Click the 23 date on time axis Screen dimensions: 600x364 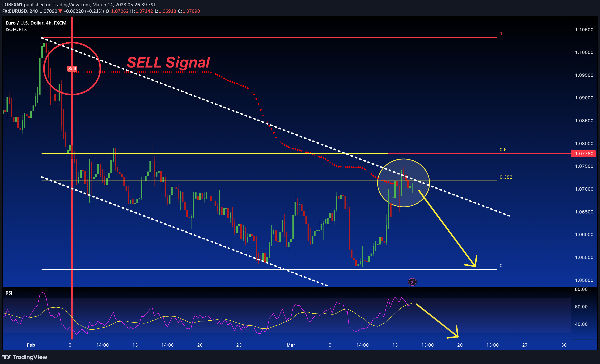pyautogui.click(x=239, y=345)
